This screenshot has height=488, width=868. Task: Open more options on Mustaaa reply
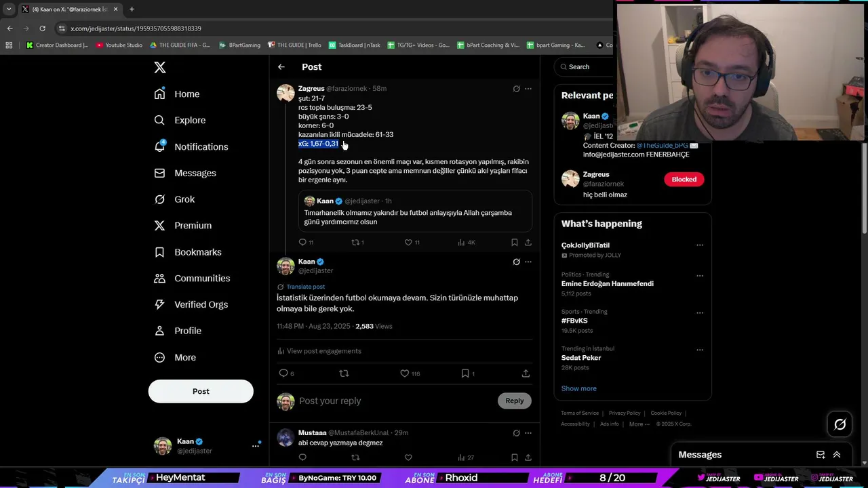pos(528,433)
